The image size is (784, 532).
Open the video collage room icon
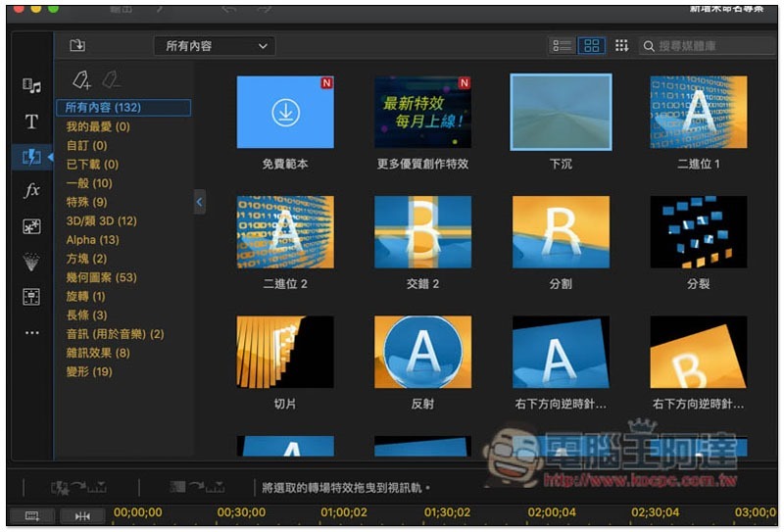click(x=31, y=297)
